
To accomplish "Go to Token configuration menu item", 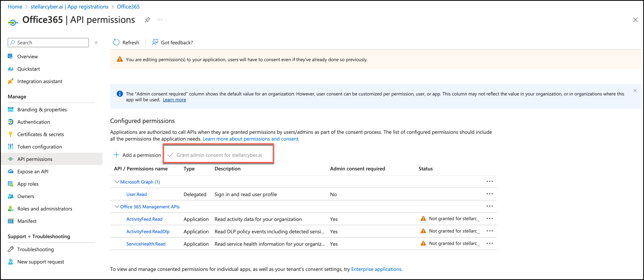I will click(39, 147).
